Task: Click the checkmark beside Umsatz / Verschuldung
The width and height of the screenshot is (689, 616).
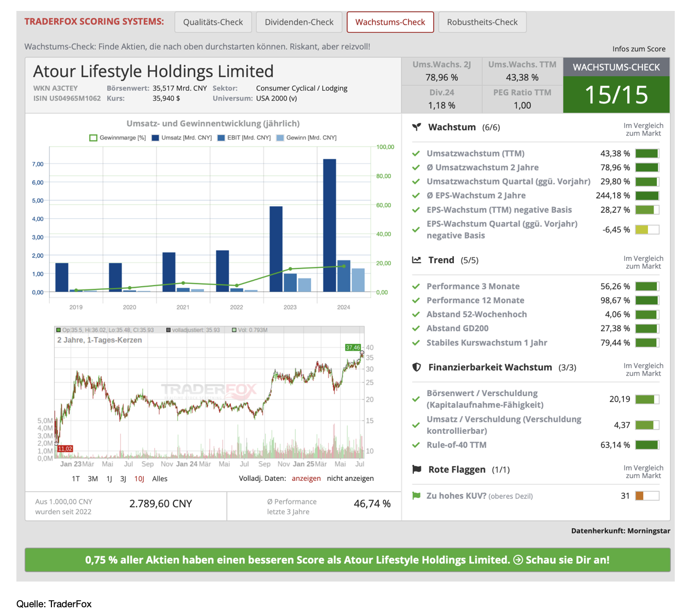Action: pos(416,425)
